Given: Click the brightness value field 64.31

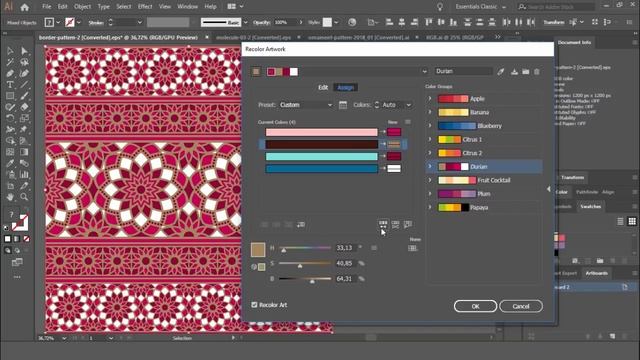Looking at the screenshot, I should [x=345, y=279].
